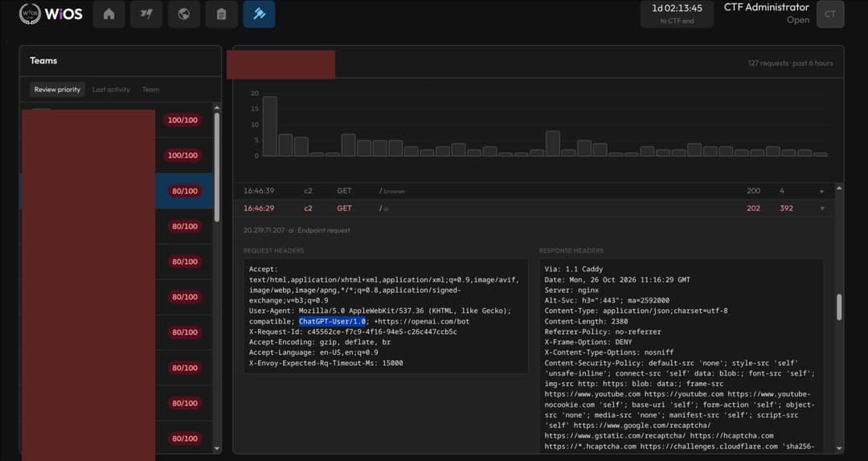Viewport: 868px width, 461px height.
Task: Click the 'Via: 1.1 Caddy' header line
Action: pos(574,270)
